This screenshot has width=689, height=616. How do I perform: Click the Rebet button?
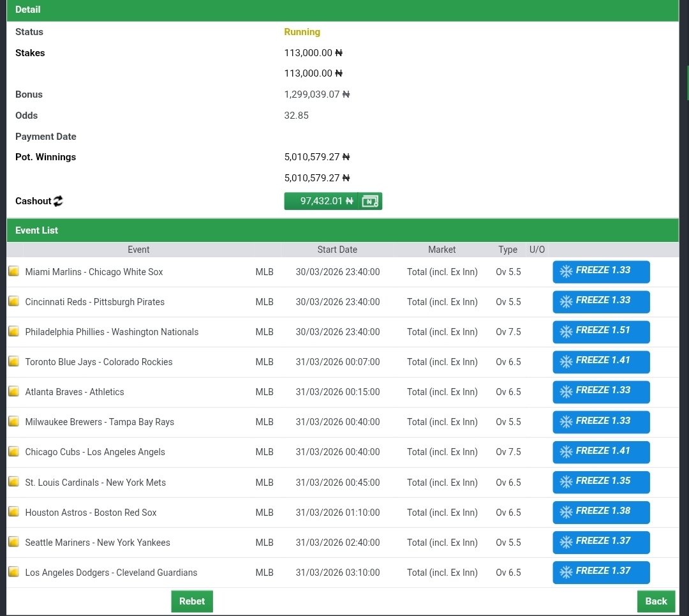pyautogui.click(x=192, y=601)
